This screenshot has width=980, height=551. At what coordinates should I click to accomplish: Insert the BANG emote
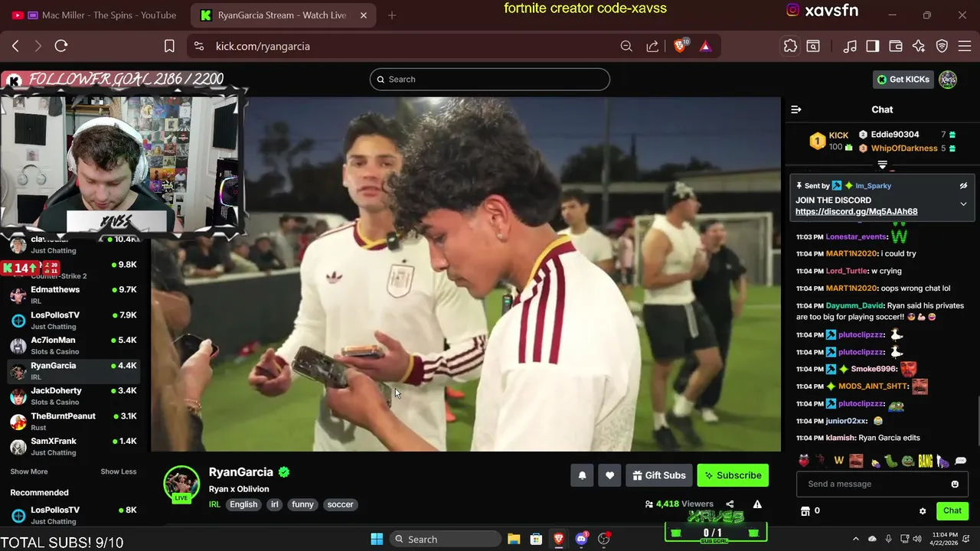coord(926,461)
